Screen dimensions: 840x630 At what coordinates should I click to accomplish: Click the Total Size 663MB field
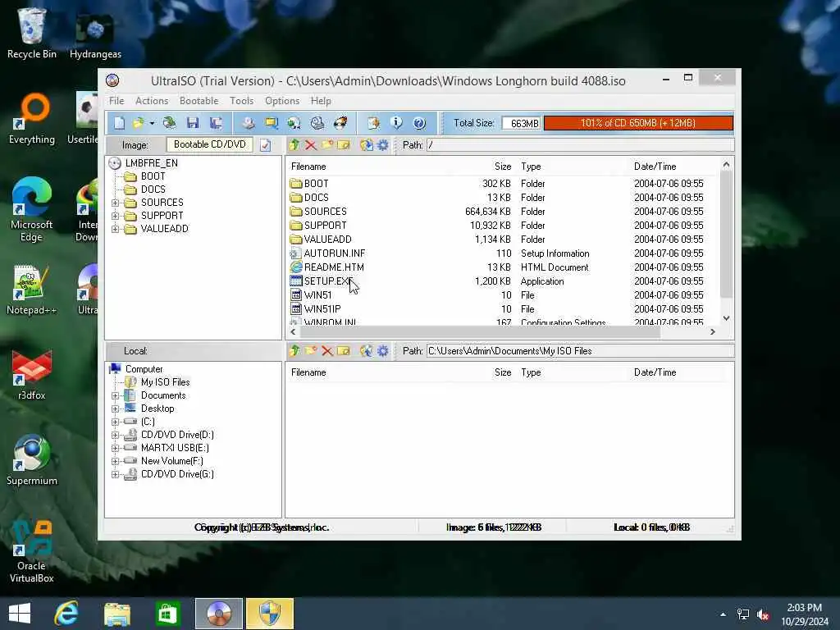point(521,123)
